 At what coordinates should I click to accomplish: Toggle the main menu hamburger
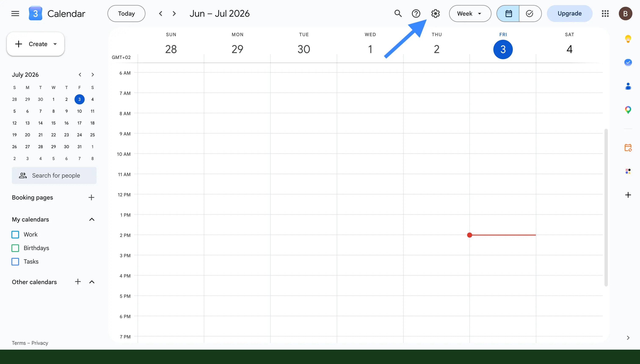click(15, 14)
